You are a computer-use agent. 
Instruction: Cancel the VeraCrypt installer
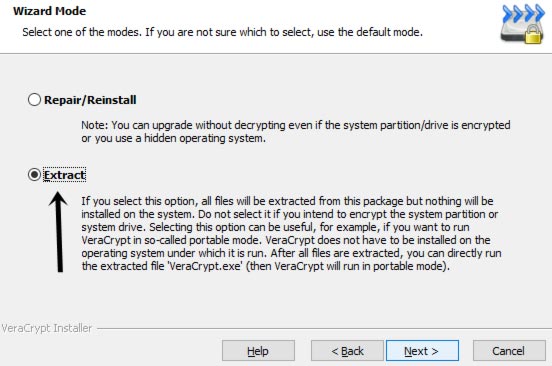509,351
